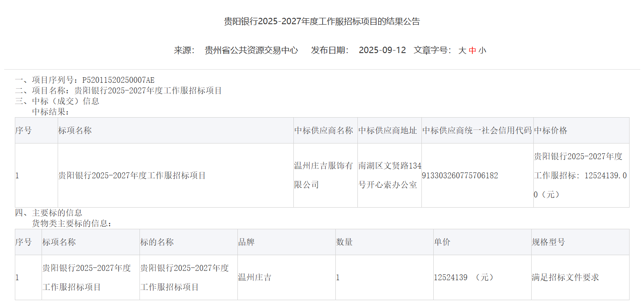Set article font size to 大
This screenshot has width=644, height=301.
tap(462, 51)
